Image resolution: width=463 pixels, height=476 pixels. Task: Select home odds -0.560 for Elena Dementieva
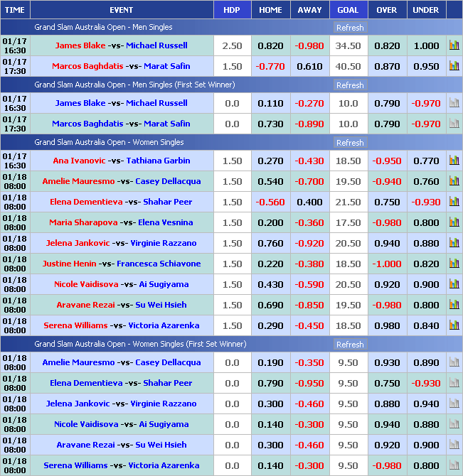(270, 202)
